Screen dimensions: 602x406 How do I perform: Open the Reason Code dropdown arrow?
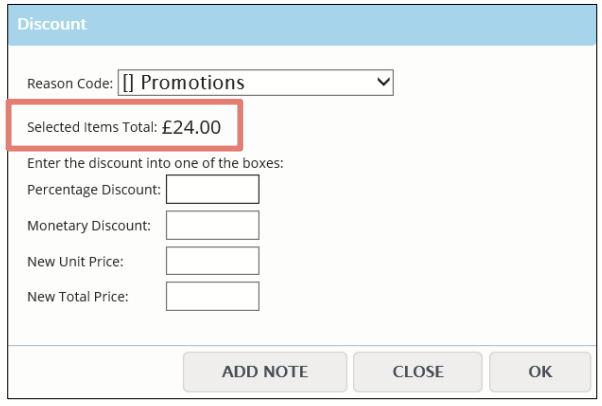pyautogui.click(x=383, y=82)
